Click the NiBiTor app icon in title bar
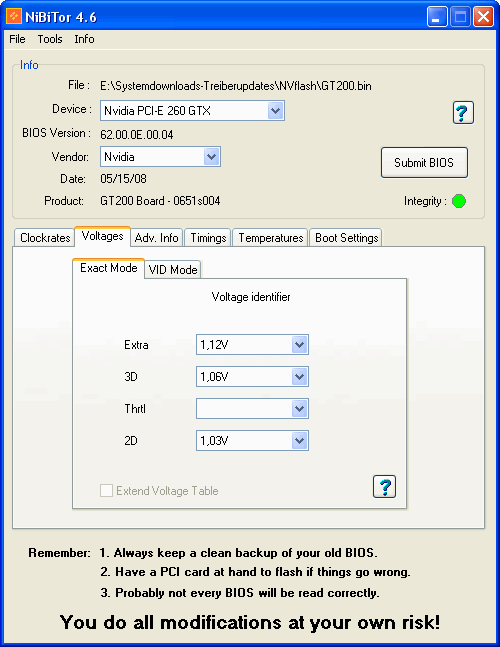 point(14,17)
